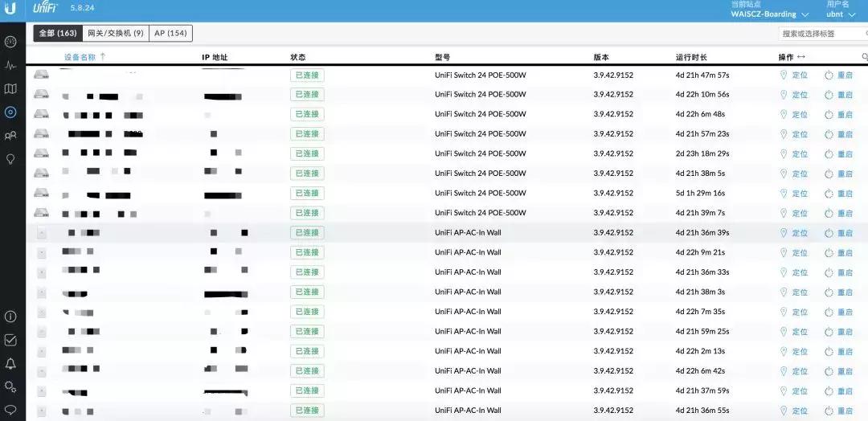Click 已连接 status in 4d 21h 59m 25s row
The height and width of the screenshot is (421, 868).
click(307, 331)
